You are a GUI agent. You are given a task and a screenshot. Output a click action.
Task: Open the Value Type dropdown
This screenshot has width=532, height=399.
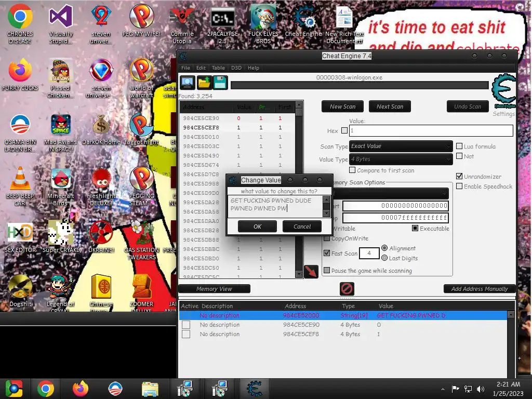pyautogui.click(x=401, y=159)
